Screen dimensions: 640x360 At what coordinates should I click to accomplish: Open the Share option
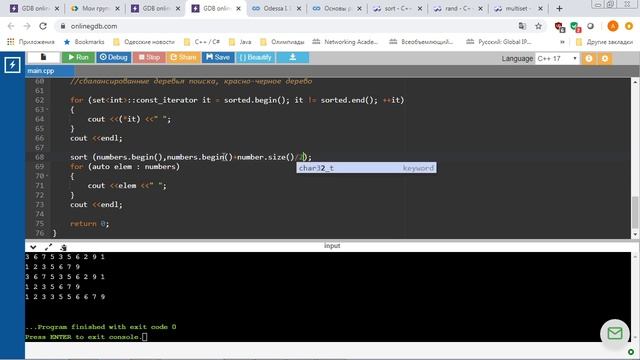(183, 57)
